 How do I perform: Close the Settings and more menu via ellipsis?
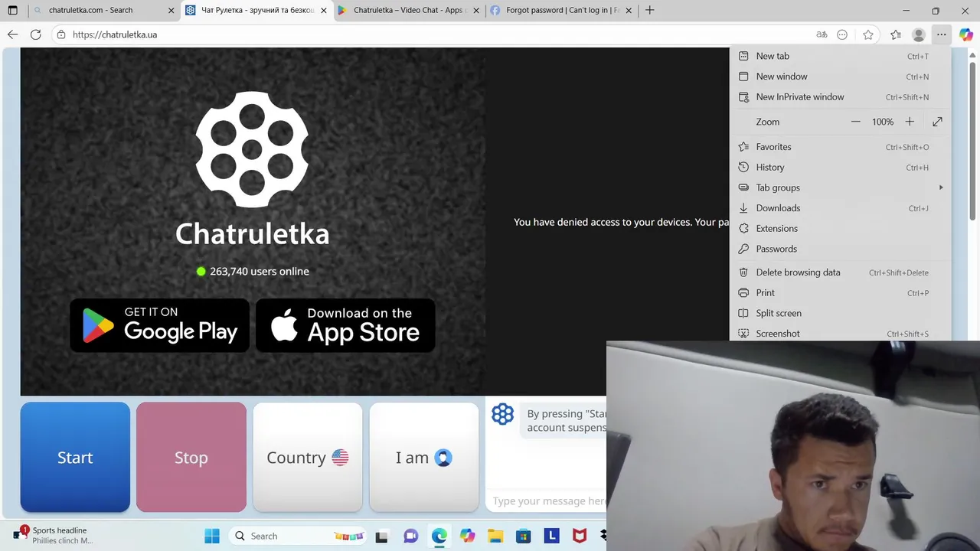click(x=942, y=34)
